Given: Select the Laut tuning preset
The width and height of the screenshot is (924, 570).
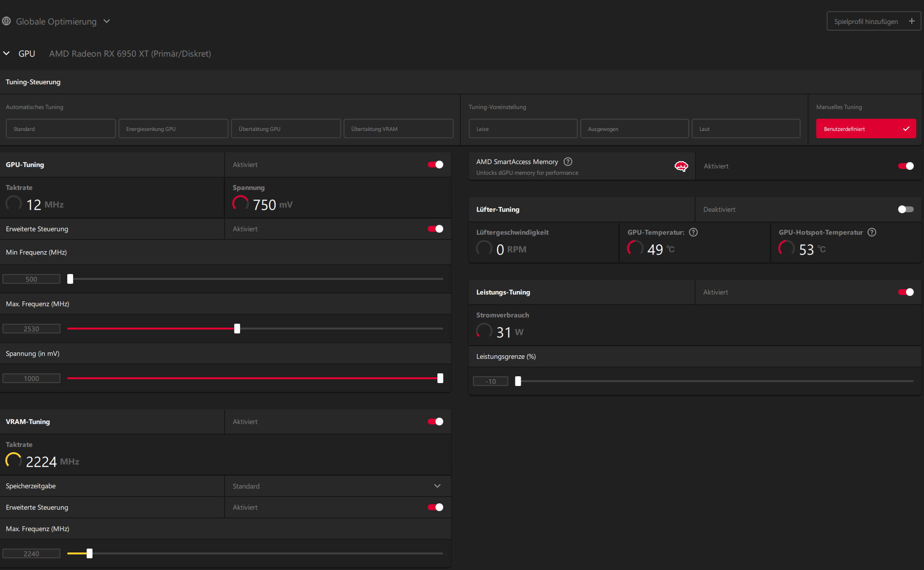Looking at the screenshot, I should [746, 129].
